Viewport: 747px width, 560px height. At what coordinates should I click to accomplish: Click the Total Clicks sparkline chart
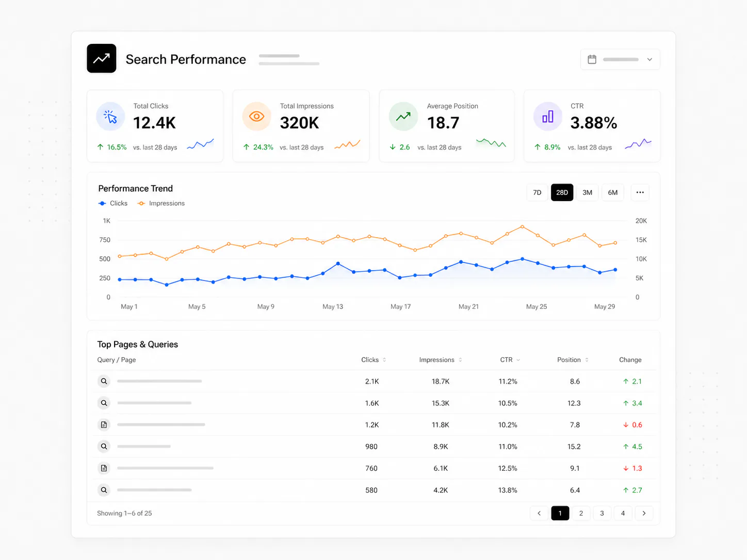point(200,144)
